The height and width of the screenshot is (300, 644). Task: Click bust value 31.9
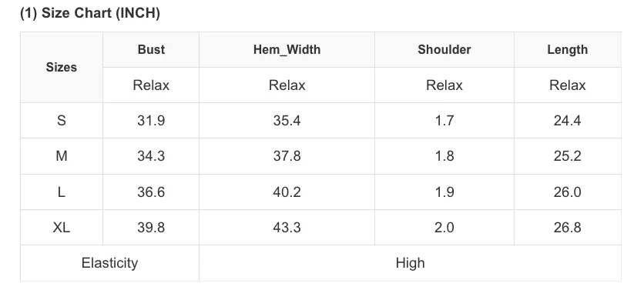(151, 121)
